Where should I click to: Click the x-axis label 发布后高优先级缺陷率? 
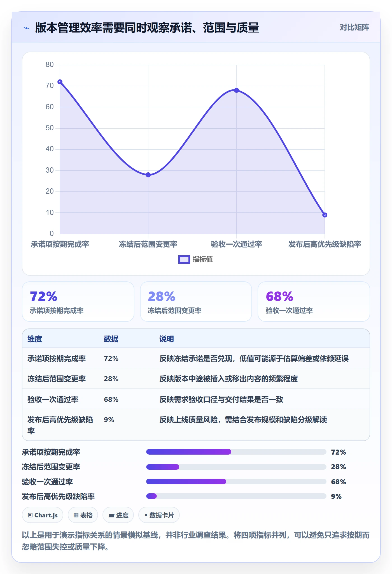325,244
